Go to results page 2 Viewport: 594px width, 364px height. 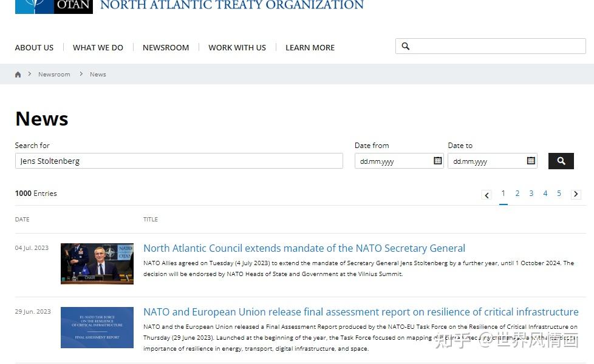(517, 194)
